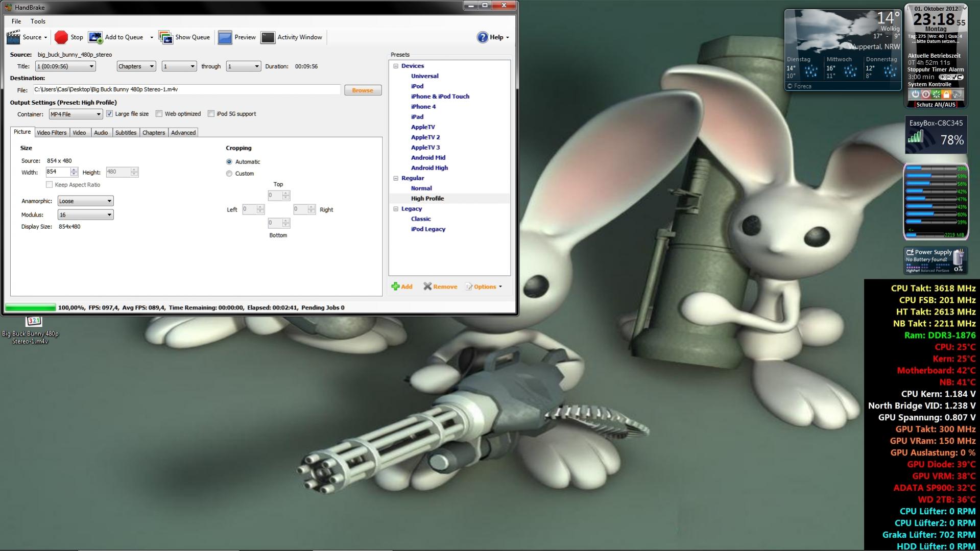The height and width of the screenshot is (551, 980).
Task: Switch to the Audio tab
Action: tap(101, 133)
